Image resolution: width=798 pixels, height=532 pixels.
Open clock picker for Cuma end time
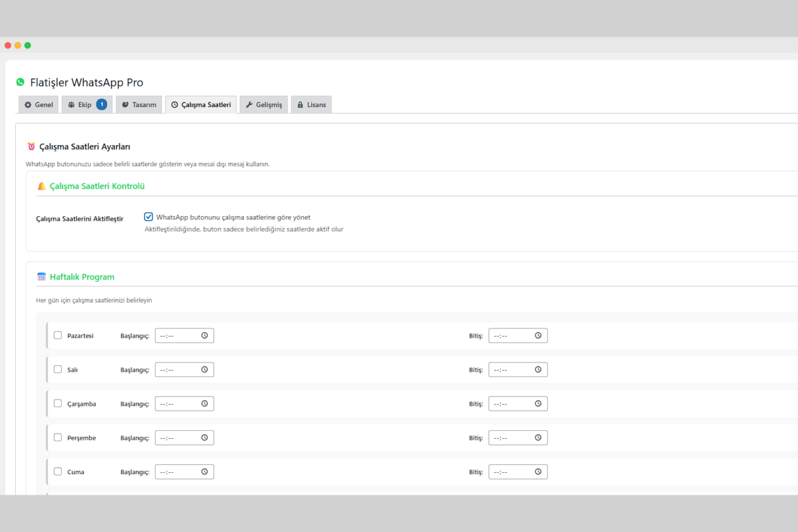(538, 471)
